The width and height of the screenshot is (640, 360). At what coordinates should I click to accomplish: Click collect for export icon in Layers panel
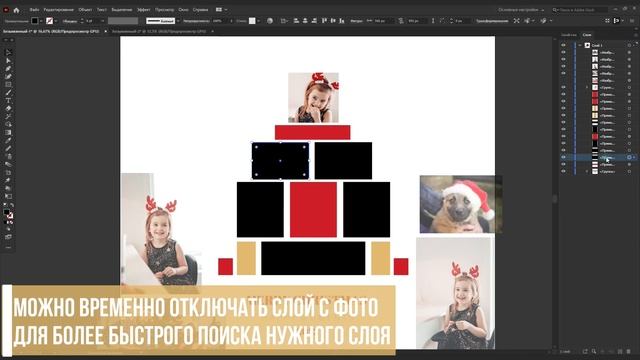[x=585, y=351]
